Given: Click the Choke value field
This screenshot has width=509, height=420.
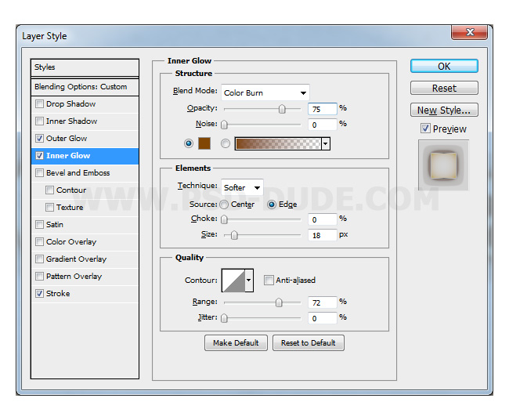Looking at the screenshot, I should pyautogui.click(x=323, y=219).
